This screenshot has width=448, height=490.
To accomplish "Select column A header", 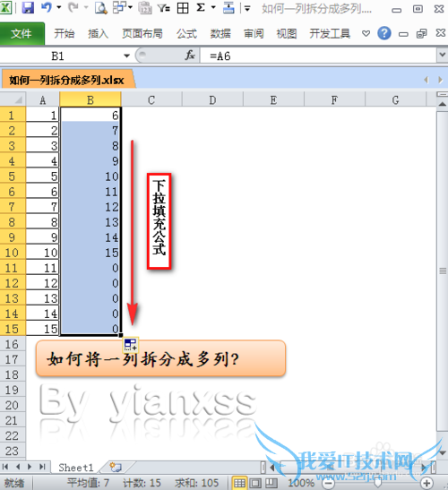I will pos(43,100).
